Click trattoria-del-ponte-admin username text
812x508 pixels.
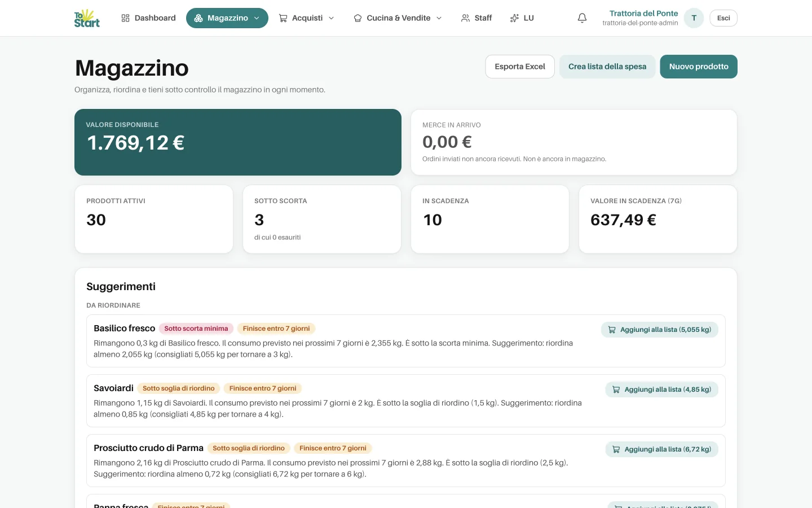click(x=640, y=23)
